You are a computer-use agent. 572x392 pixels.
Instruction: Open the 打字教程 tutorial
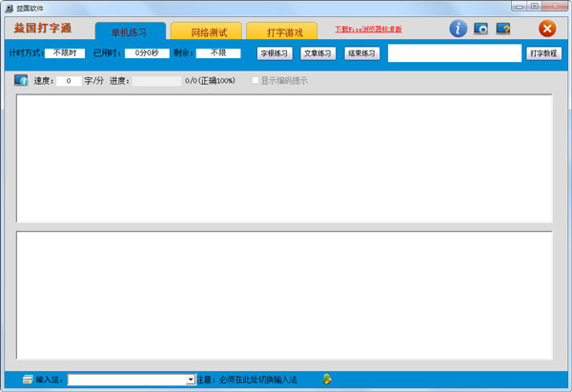(543, 53)
